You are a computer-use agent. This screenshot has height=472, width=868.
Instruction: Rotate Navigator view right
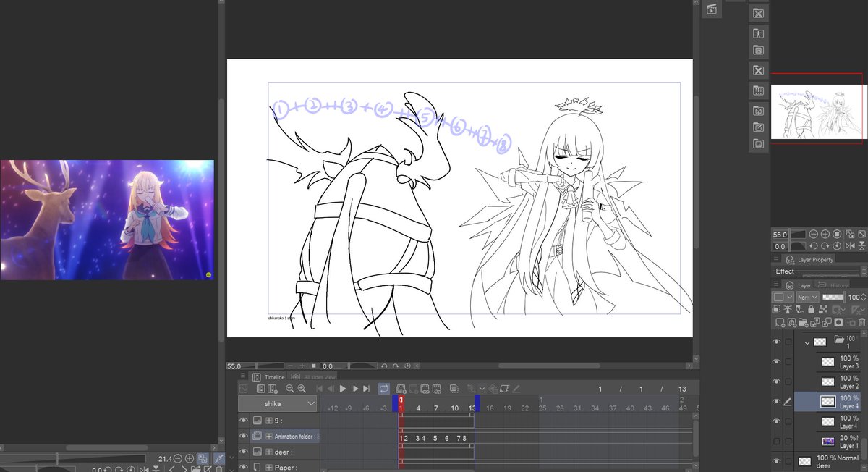click(825, 246)
